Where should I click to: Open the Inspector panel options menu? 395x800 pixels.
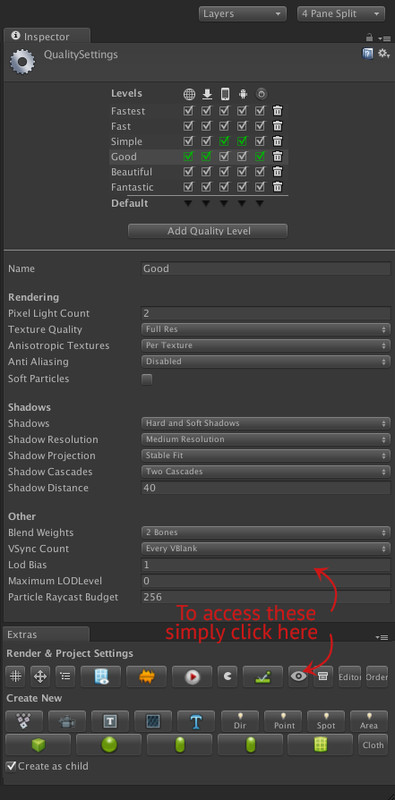[x=385, y=38]
